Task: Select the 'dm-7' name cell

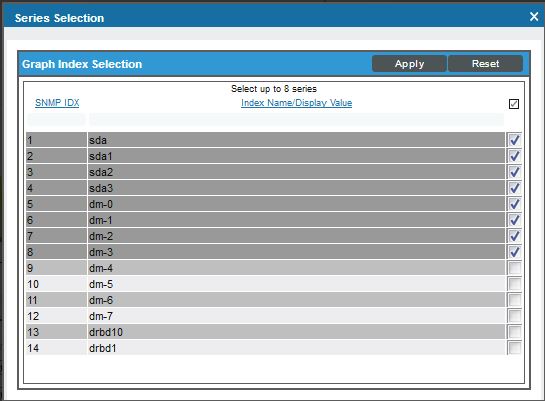Action: 296,316
